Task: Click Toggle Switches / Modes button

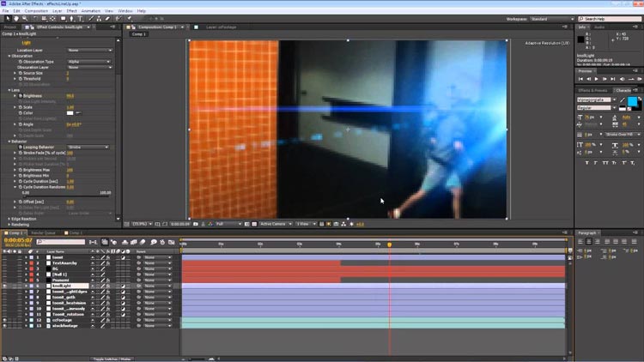Action: [x=112, y=359]
